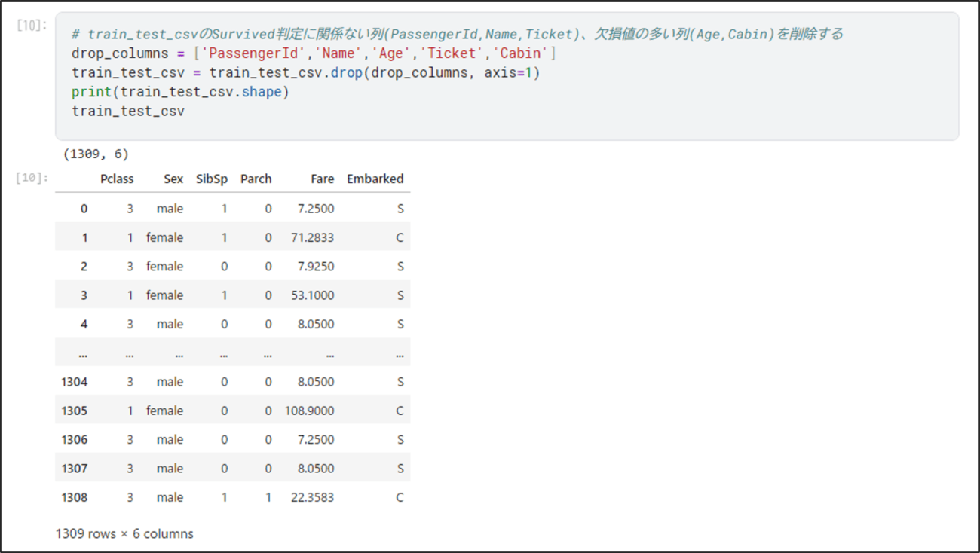Click row index 1 in the table
Image resolution: width=980 pixels, height=553 pixels.
tap(84, 237)
